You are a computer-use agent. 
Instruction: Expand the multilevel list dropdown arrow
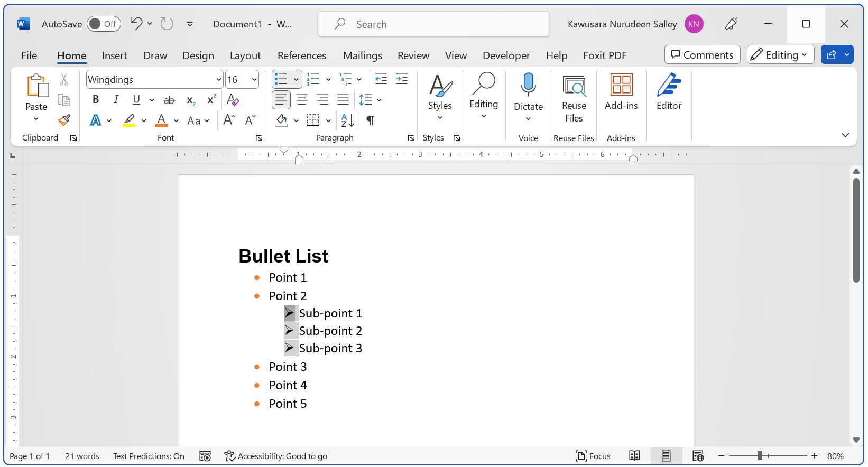[359, 80]
